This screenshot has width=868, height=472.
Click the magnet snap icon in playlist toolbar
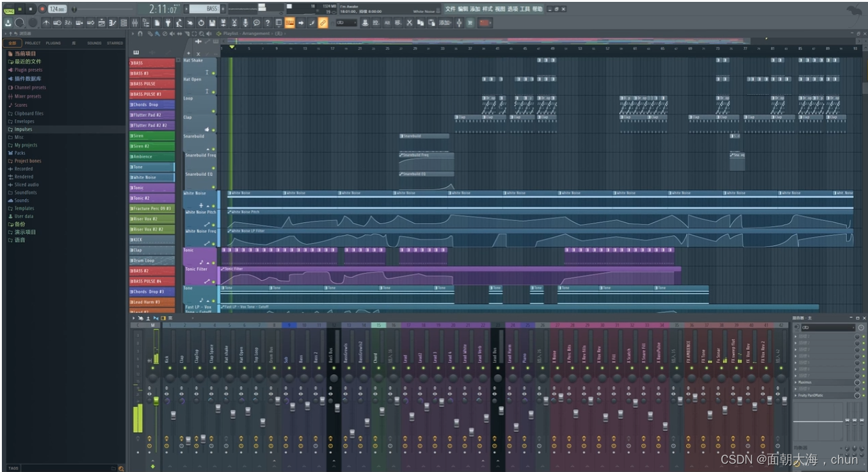[141, 33]
